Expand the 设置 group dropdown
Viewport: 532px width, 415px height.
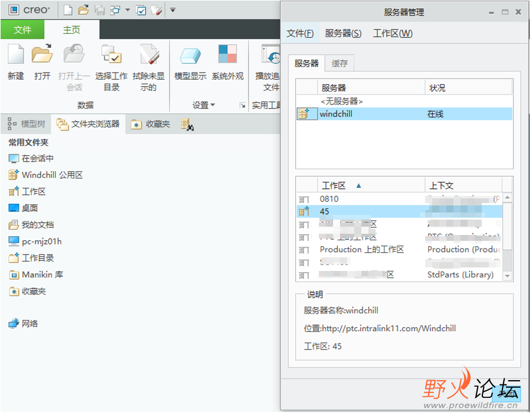click(x=204, y=105)
